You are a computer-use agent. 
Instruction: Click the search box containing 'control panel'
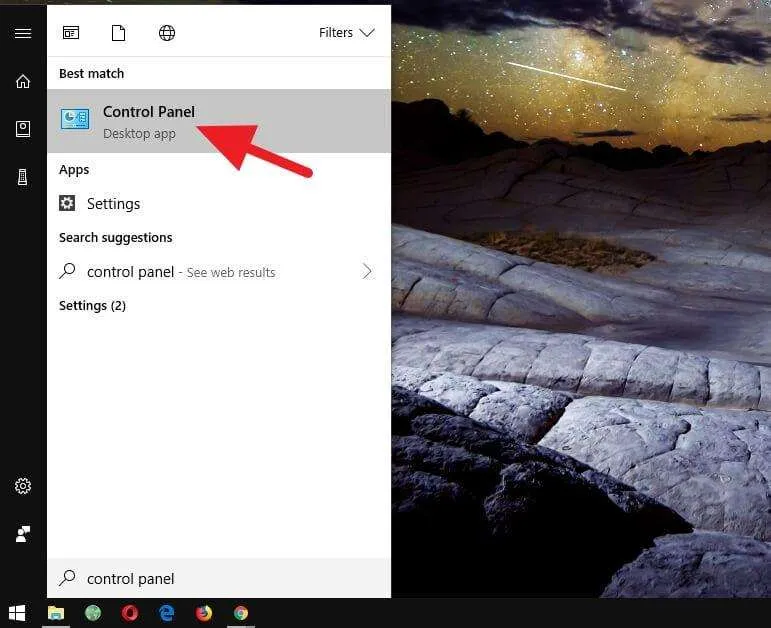[219, 578]
